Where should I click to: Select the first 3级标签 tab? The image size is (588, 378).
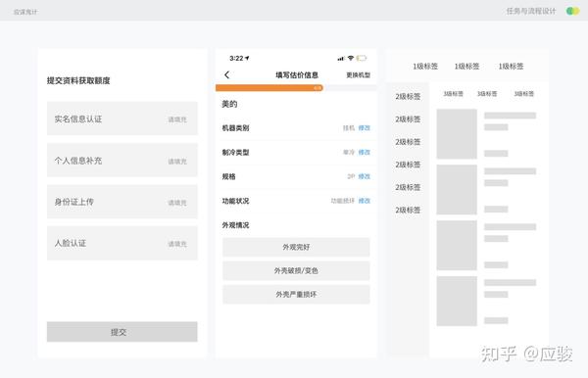click(x=453, y=94)
